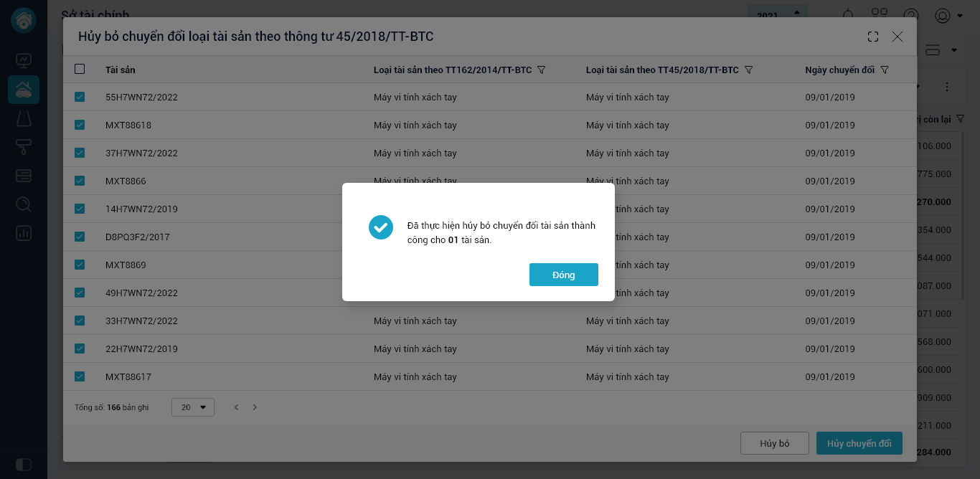Open the reports chart sidebar icon
This screenshot has height=479, width=980.
point(24,233)
